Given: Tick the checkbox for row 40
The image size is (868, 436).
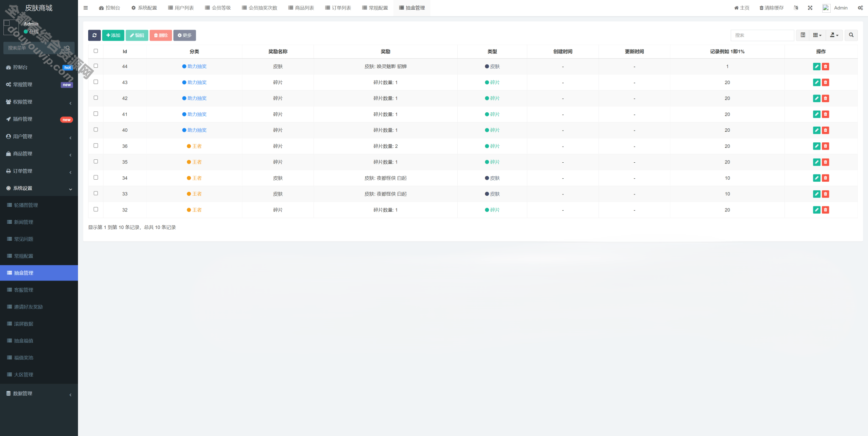Looking at the screenshot, I should click(96, 130).
